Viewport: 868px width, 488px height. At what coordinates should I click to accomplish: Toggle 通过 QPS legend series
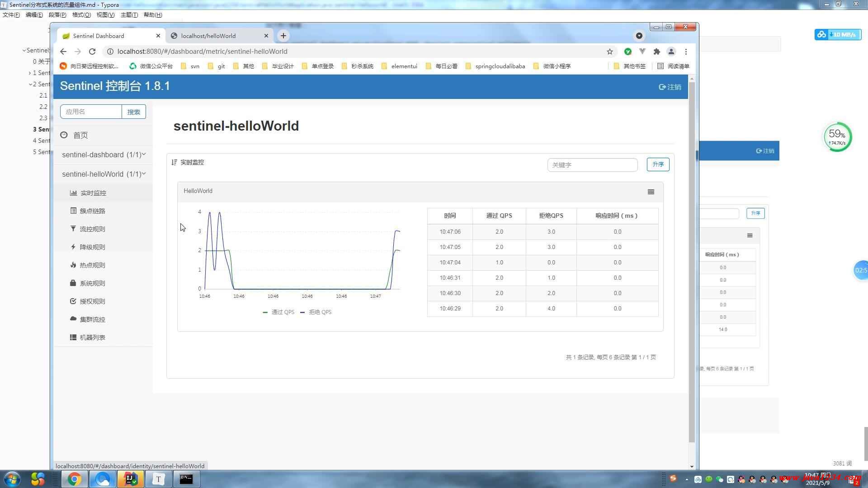pyautogui.click(x=278, y=312)
